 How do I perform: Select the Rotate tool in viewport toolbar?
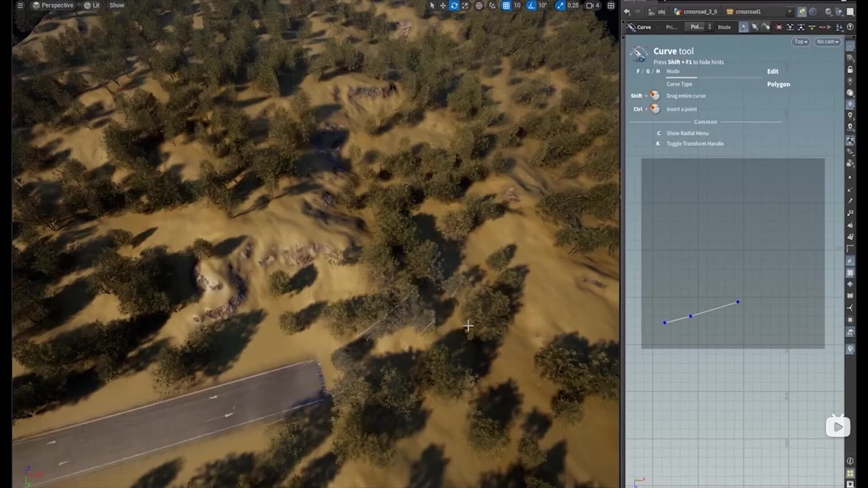455,6
